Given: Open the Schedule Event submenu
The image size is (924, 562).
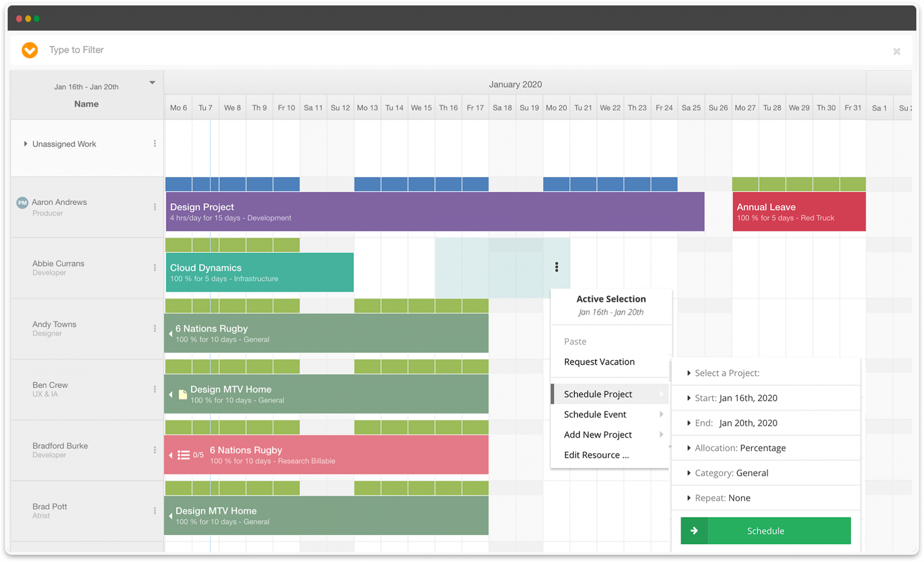Looking at the screenshot, I should [x=595, y=414].
